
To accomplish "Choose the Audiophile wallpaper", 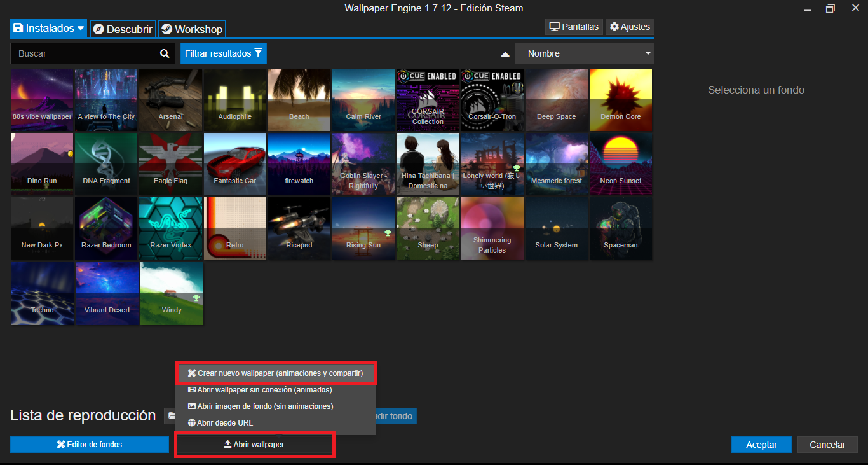I will [x=235, y=101].
